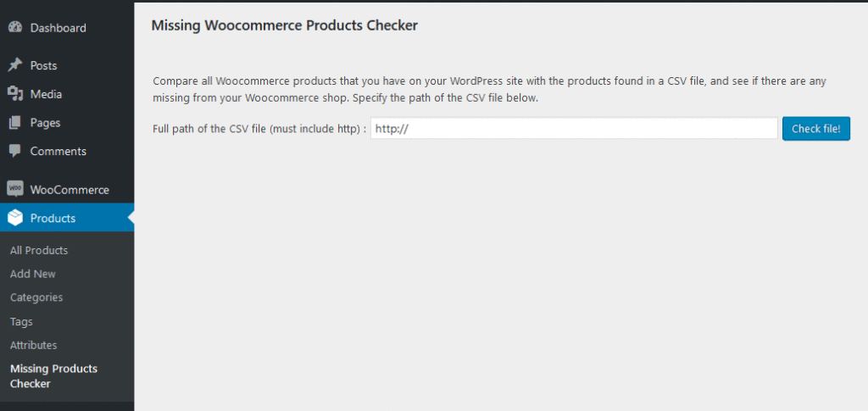The height and width of the screenshot is (411, 868).
Task: Click the Comments speech bubble icon
Action: [x=15, y=151]
